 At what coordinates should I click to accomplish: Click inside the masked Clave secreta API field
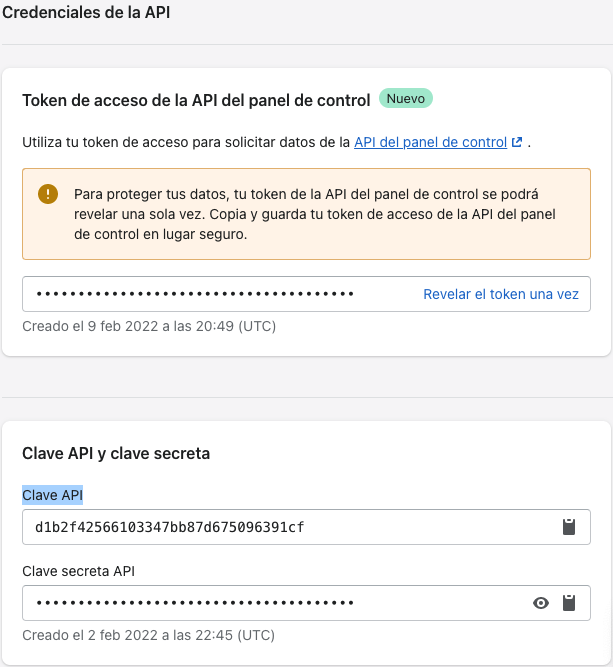click(x=270, y=603)
